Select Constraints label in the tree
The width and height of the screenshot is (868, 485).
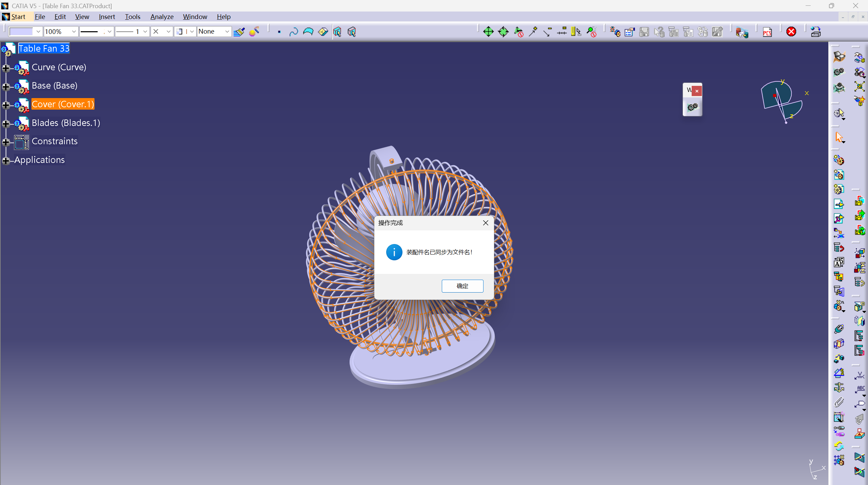55,141
